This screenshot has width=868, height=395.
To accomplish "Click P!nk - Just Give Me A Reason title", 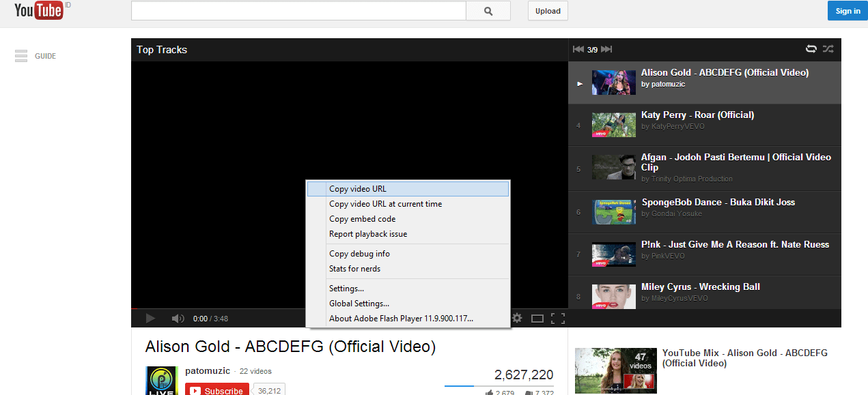I will click(735, 244).
